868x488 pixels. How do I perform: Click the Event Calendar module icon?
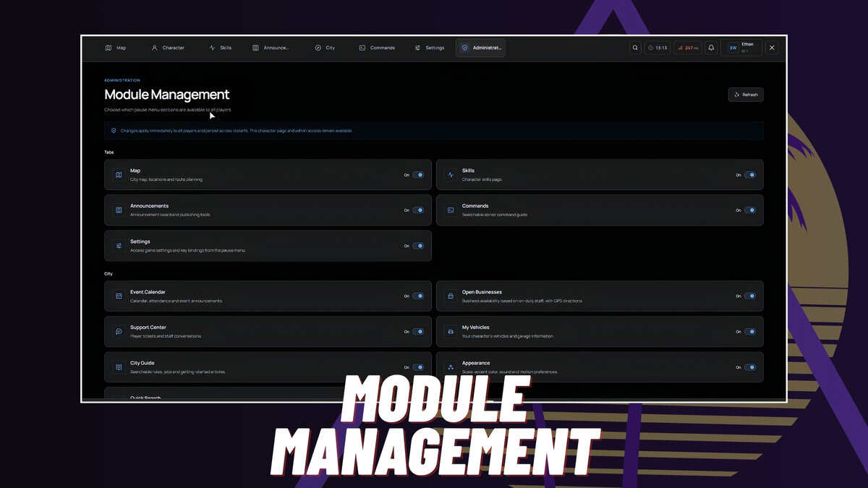(x=119, y=296)
